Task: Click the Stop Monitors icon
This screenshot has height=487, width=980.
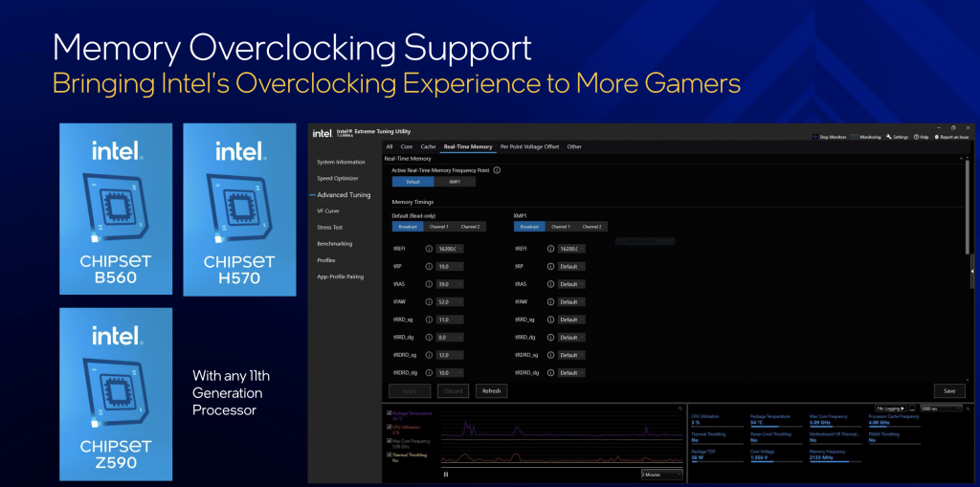Action: (815, 137)
